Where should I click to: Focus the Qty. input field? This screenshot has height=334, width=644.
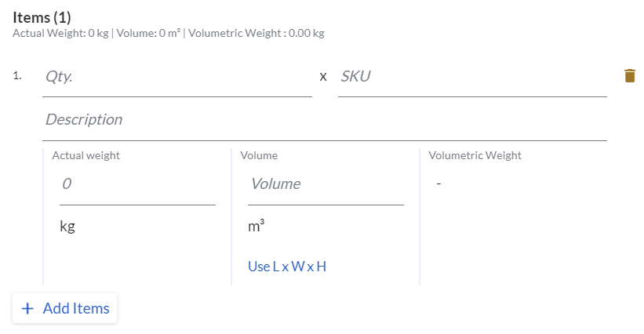click(x=176, y=77)
